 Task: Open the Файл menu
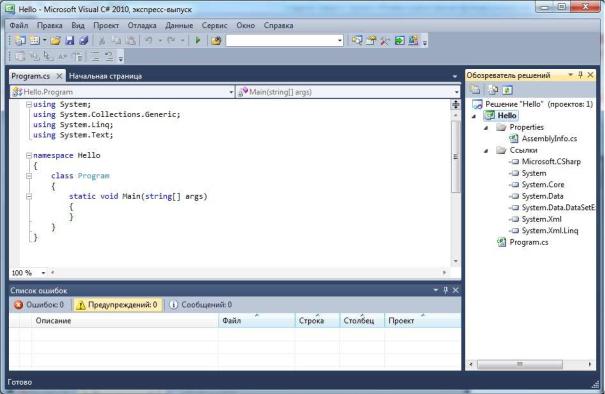tap(19, 25)
